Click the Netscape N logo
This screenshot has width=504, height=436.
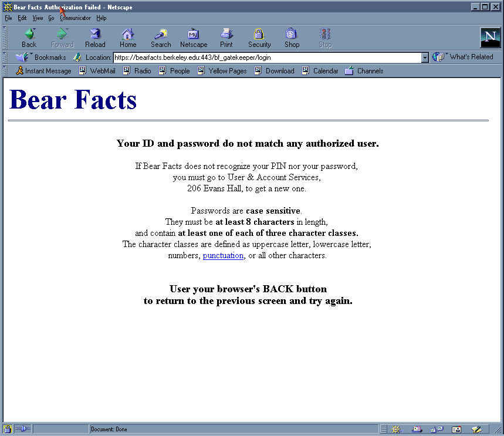click(490, 38)
